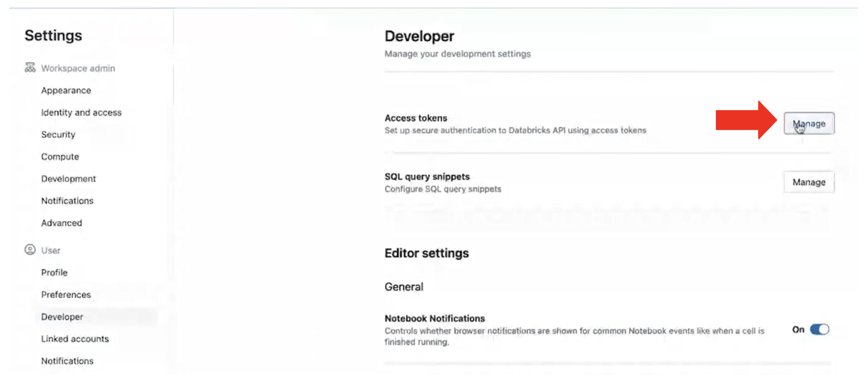
Task: Click Manage button for SQL query snippets
Action: tap(809, 182)
